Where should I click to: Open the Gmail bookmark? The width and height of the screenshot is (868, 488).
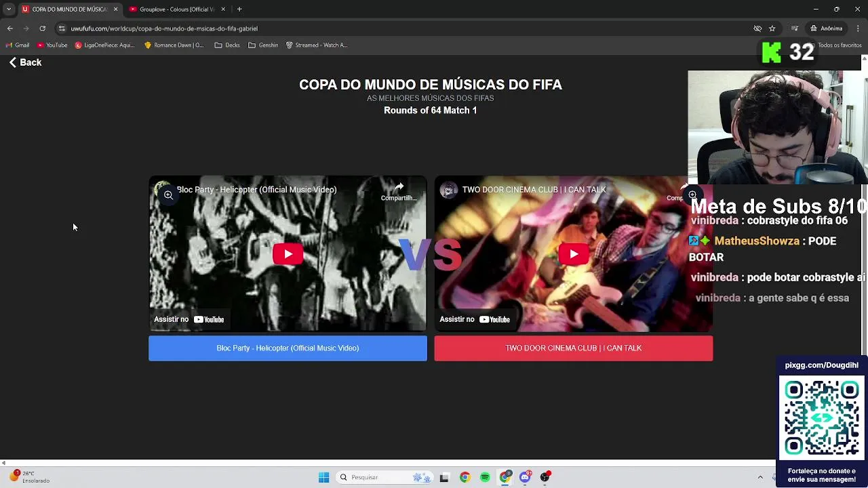point(18,45)
